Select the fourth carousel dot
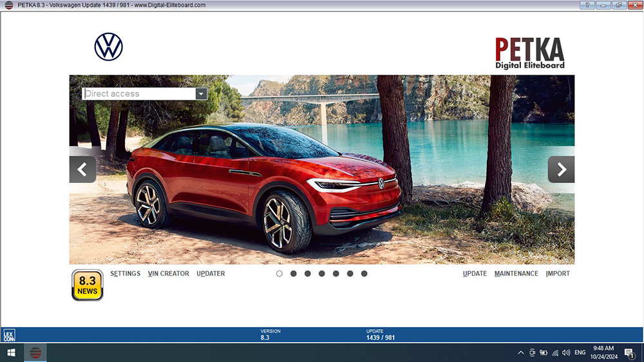The height and width of the screenshot is (362, 644). (x=321, y=274)
